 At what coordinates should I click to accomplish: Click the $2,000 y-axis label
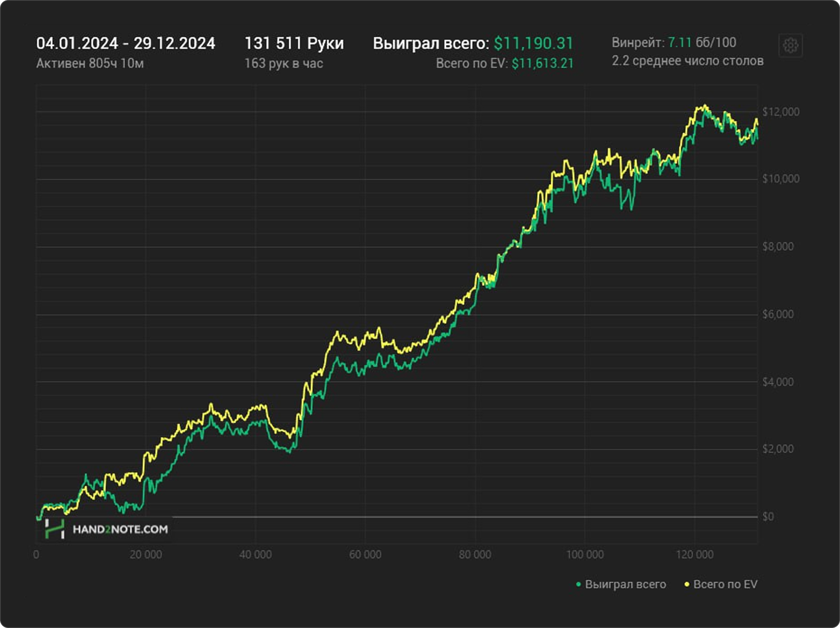pyautogui.click(x=778, y=449)
